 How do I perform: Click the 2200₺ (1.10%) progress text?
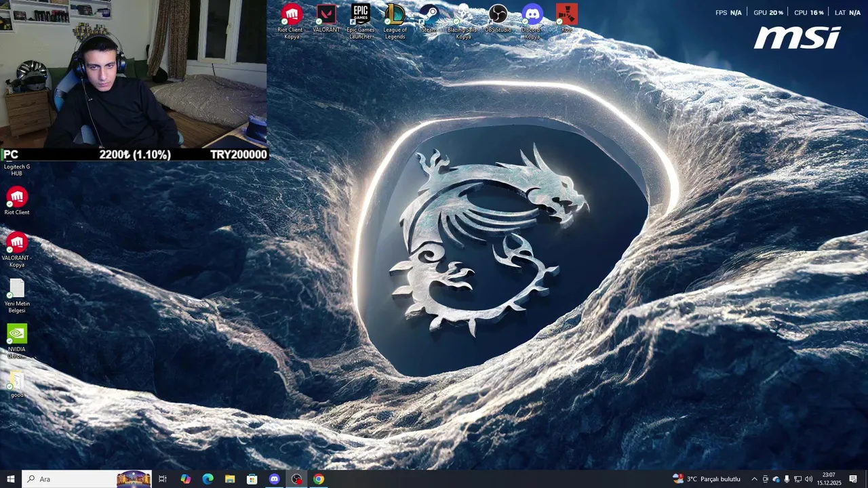135,155
